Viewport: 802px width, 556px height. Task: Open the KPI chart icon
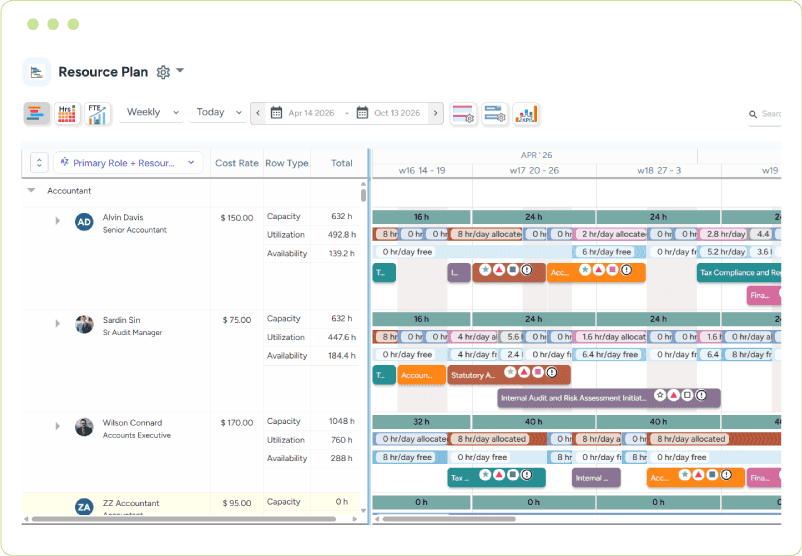(x=526, y=114)
